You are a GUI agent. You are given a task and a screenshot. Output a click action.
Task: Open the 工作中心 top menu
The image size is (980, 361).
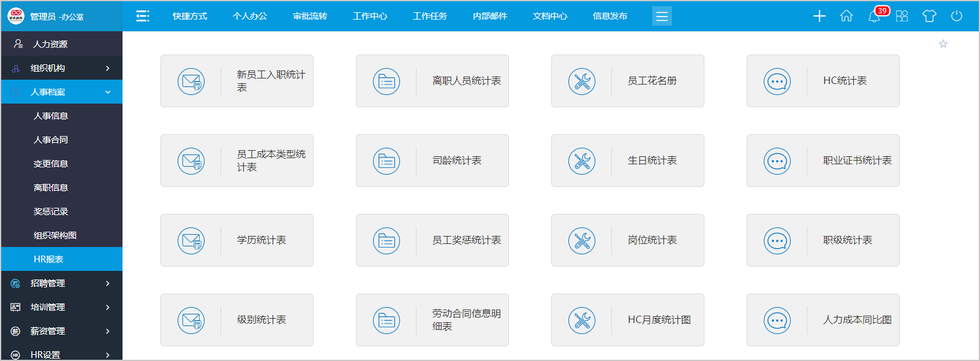point(370,16)
